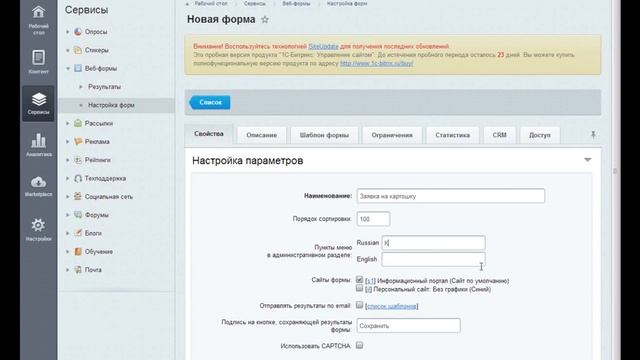Image resolution: width=640 pixels, height=360 pixels.
Task: Click the Russian menu item field
Action: point(433,242)
